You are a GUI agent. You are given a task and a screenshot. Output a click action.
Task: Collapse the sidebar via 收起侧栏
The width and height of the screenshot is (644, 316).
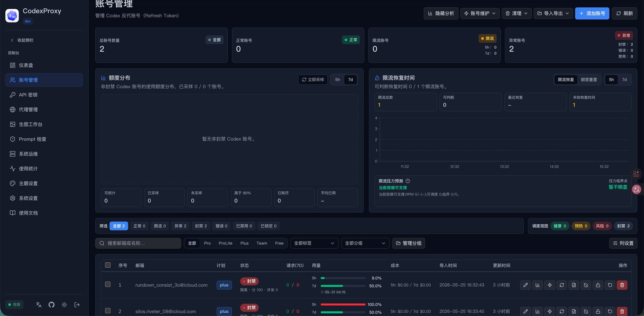point(22,40)
